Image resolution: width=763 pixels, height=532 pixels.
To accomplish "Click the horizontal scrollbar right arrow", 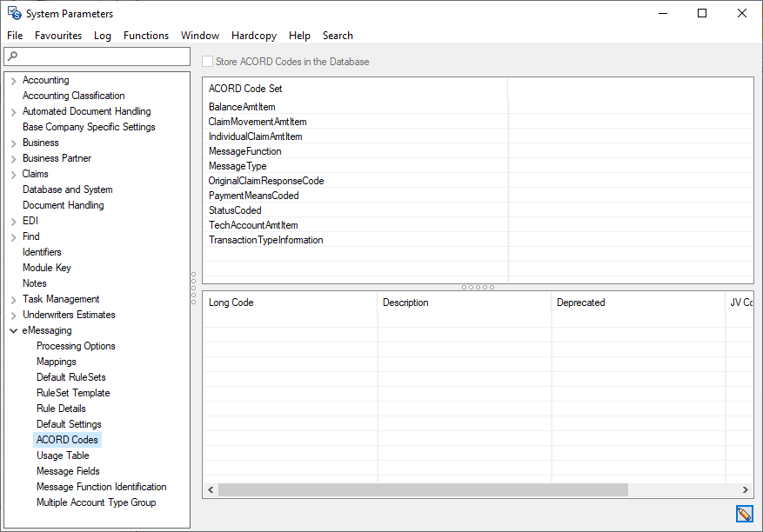I will (x=745, y=490).
